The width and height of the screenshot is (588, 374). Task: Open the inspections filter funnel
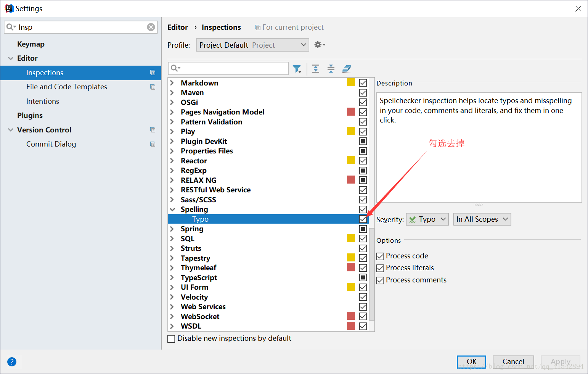coord(297,69)
